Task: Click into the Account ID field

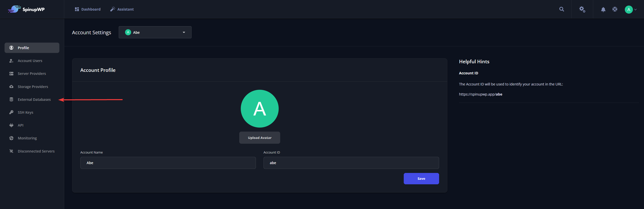Action: coord(351,163)
